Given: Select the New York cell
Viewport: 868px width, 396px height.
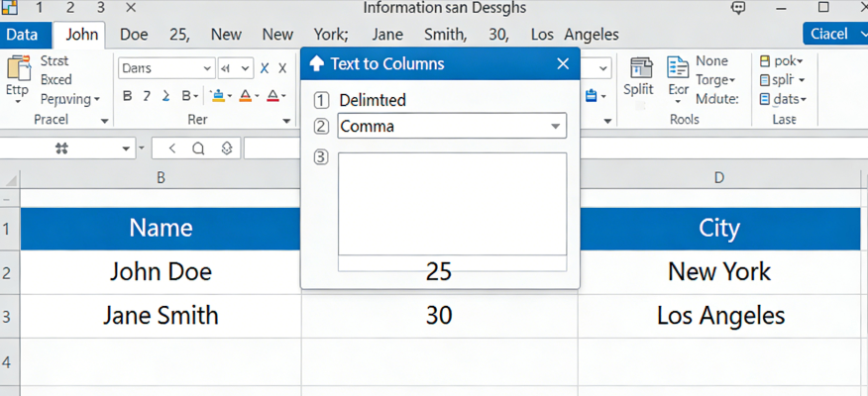Looking at the screenshot, I should click(719, 271).
